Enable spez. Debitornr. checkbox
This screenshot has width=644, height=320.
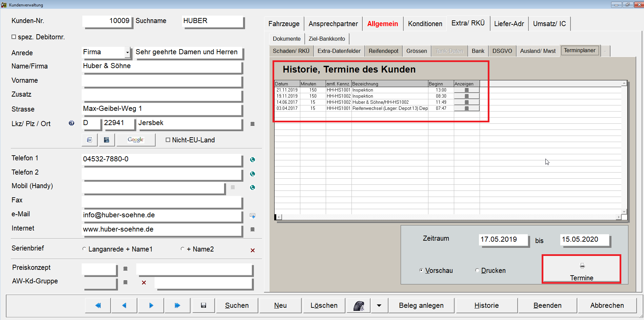point(14,37)
